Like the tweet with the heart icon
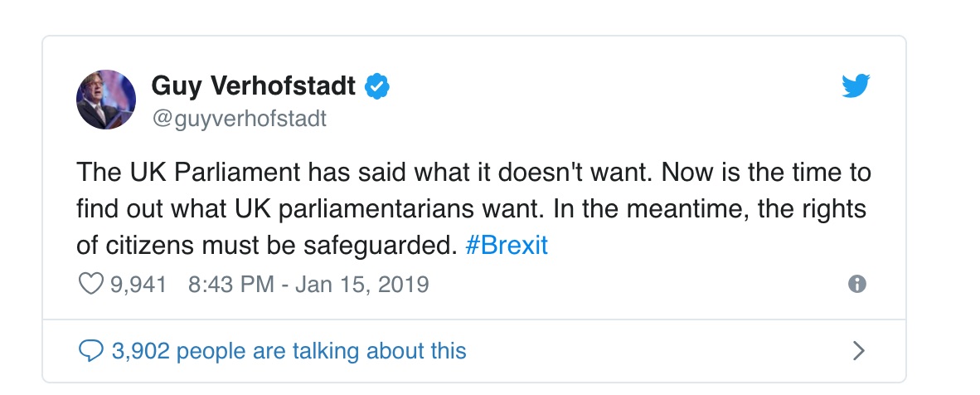Screen dimensions: 980x395 89,285
